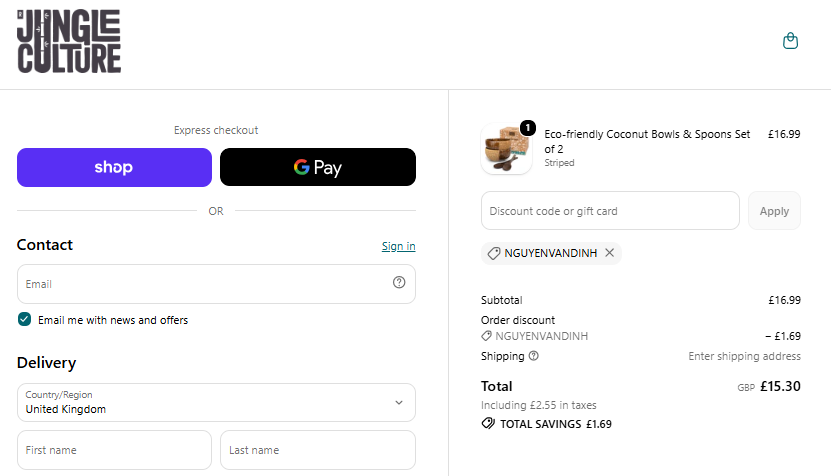The height and width of the screenshot is (476, 831).
Task: Click the order discount amount £1.69
Action: click(783, 336)
